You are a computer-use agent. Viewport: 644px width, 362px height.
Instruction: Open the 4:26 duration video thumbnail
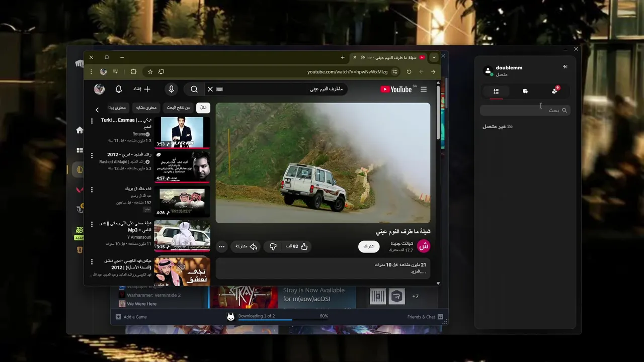coord(182,201)
